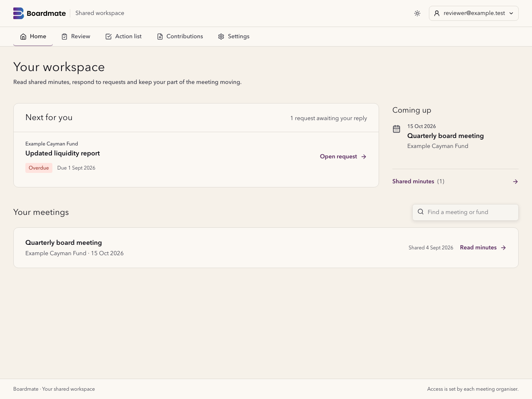Switch to the Home tab
Image resolution: width=532 pixels, height=399 pixels.
[x=33, y=37]
